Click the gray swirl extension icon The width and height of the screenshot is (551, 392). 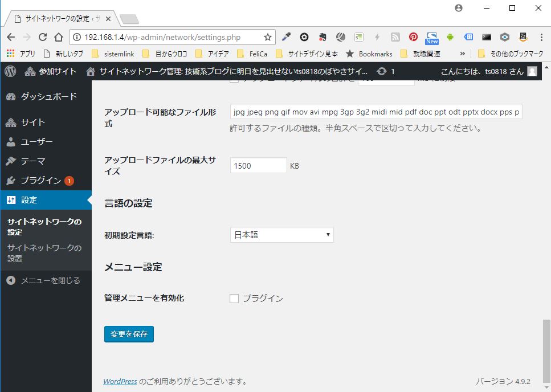click(341, 37)
